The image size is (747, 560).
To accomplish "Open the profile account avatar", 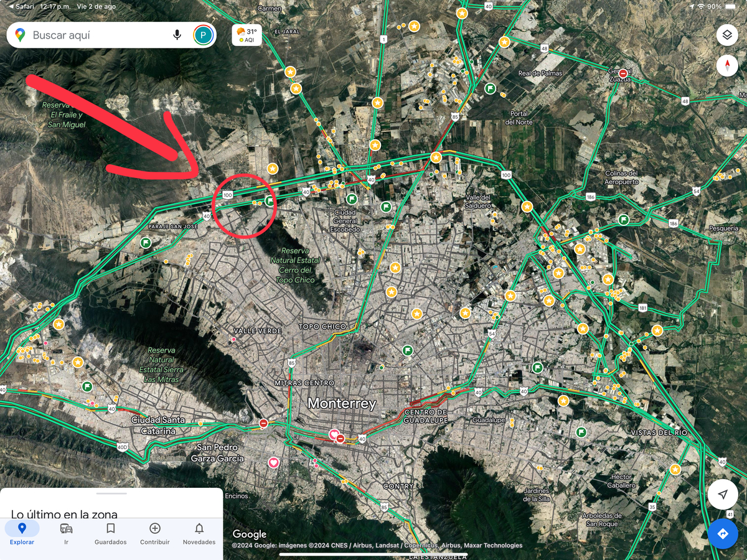I will [203, 35].
